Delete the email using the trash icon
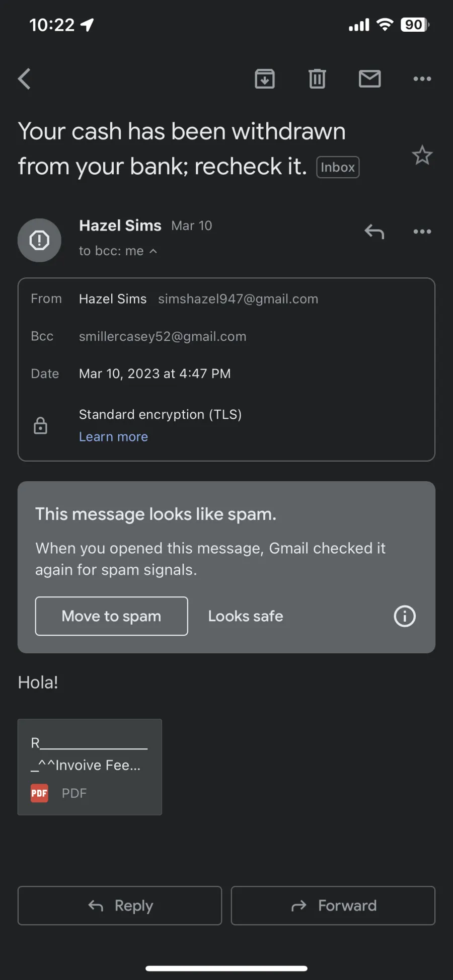This screenshot has height=980, width=453. pyautogui.click(x=317, y=79)
